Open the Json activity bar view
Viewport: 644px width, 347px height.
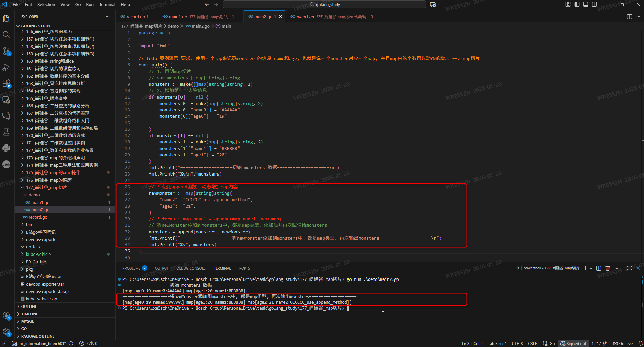click(6, 164)
